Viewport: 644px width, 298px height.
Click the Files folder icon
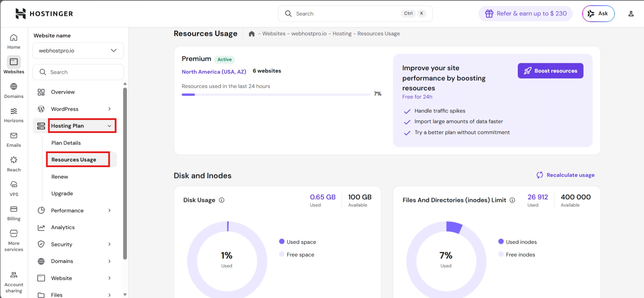click(41, 295)
